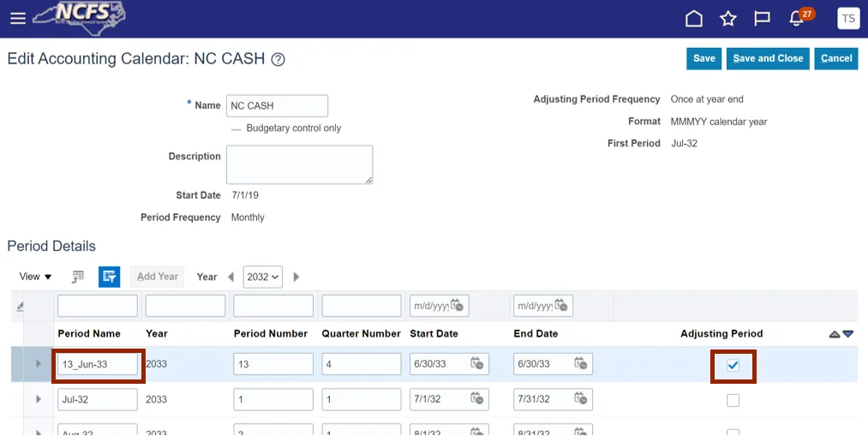868x436 pixels.
Task: Click the Freeze column icon in toolbar
Action: [x=77, y=277]
